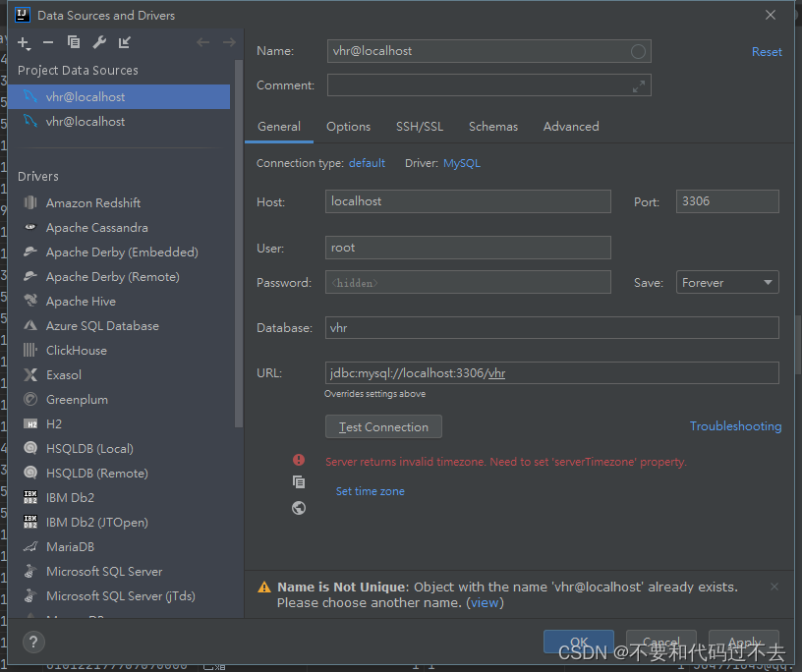Open the Troubleshooting link
Image resolution: width=802 pixels, height=672 pixels.
coord(735,425)
